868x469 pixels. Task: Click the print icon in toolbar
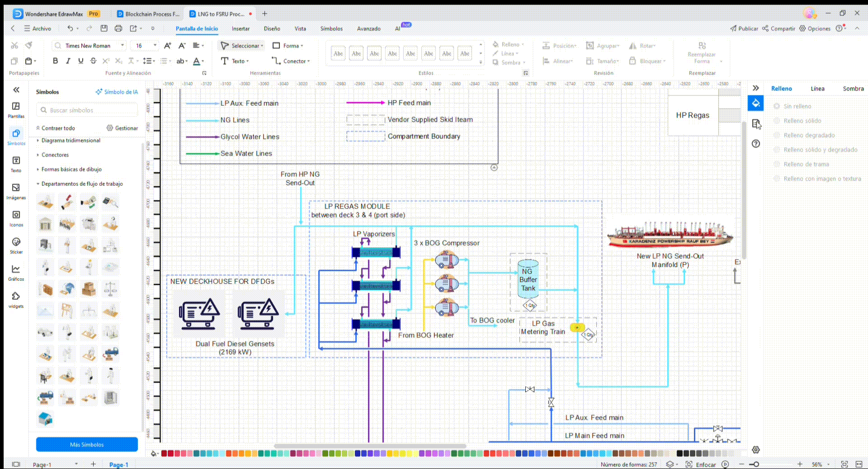pos(118,28)
